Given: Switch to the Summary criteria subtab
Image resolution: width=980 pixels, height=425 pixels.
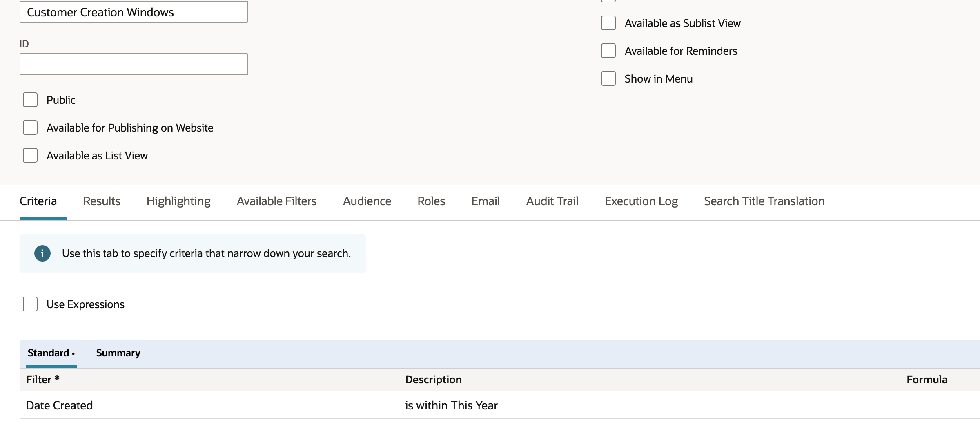Looking at the screenshot, I should 118,353.
